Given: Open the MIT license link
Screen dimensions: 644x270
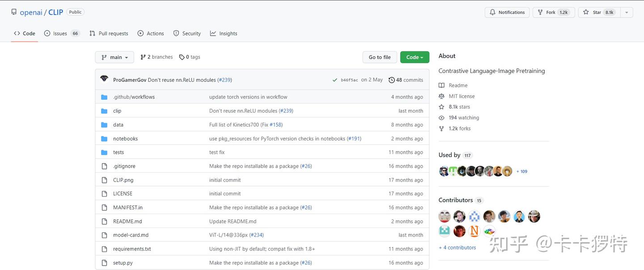Looking at the screenshot, I should point(462,96).
